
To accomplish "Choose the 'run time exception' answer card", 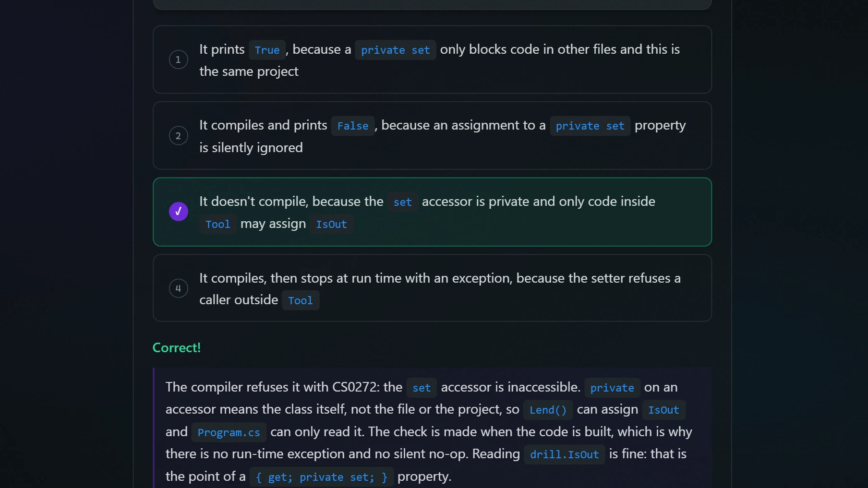I will (x=432, y=288).
